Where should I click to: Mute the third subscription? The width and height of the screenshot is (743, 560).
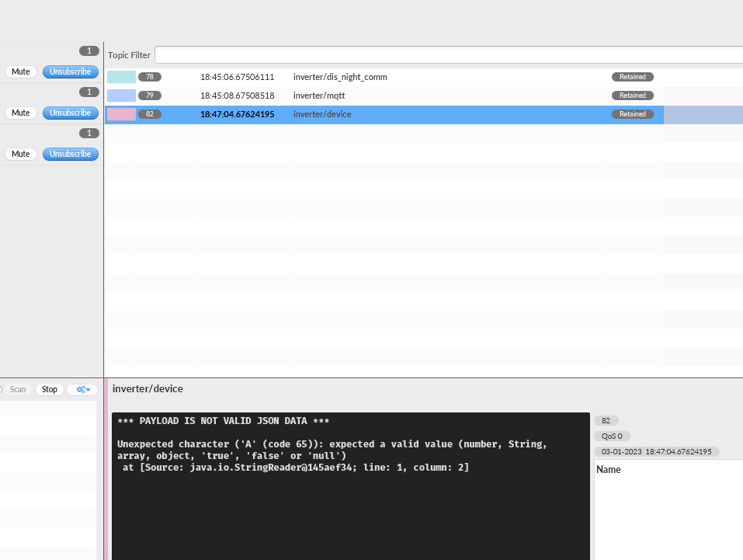coord(20,153)
